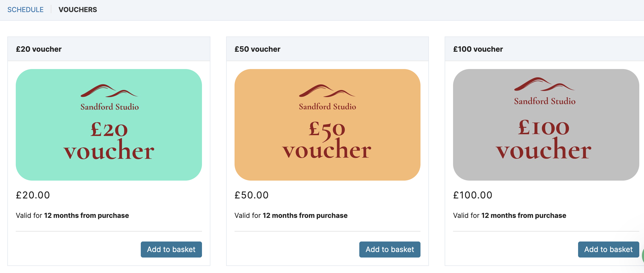Viewport: 644px width, 273px height.
Task: Click the £100.00 price text
Action: click(x=473, y=195)
